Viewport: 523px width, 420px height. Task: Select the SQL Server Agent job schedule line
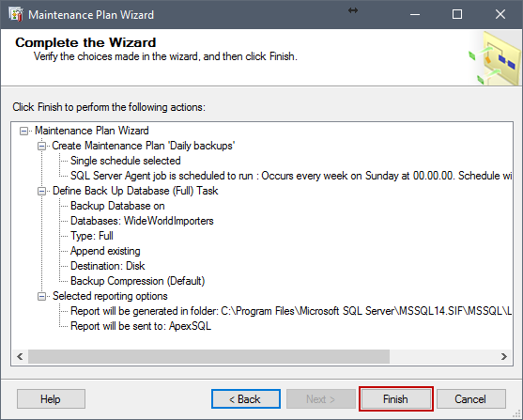(x=291, y=176)
